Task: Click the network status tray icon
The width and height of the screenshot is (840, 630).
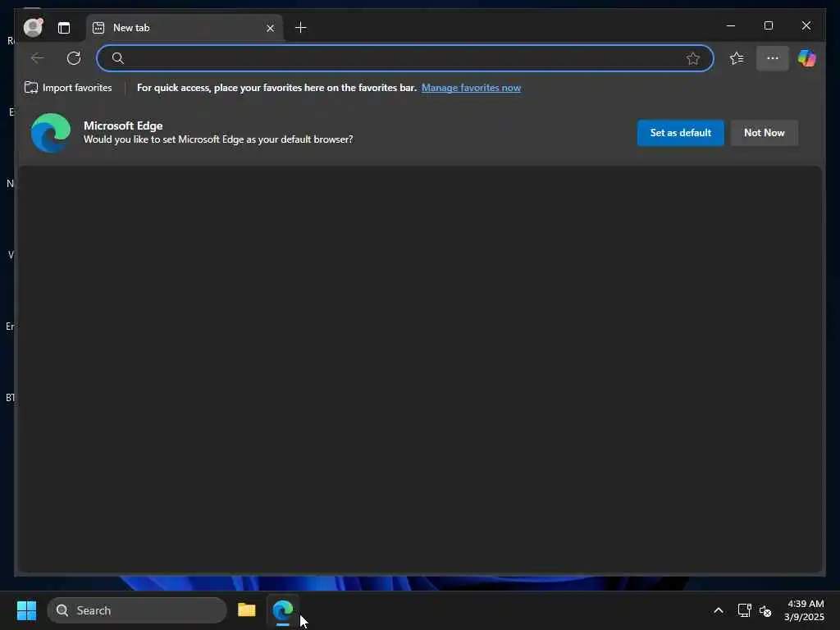Action: (744, 610)
